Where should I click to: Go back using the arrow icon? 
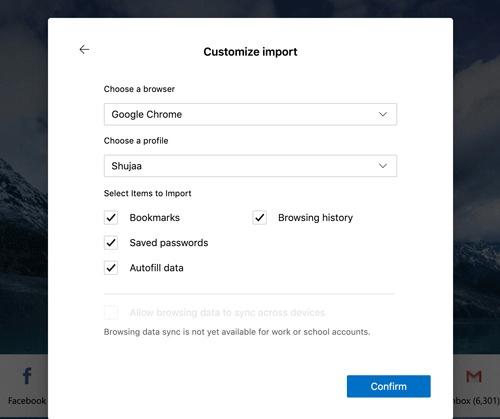tap(84, 50)
